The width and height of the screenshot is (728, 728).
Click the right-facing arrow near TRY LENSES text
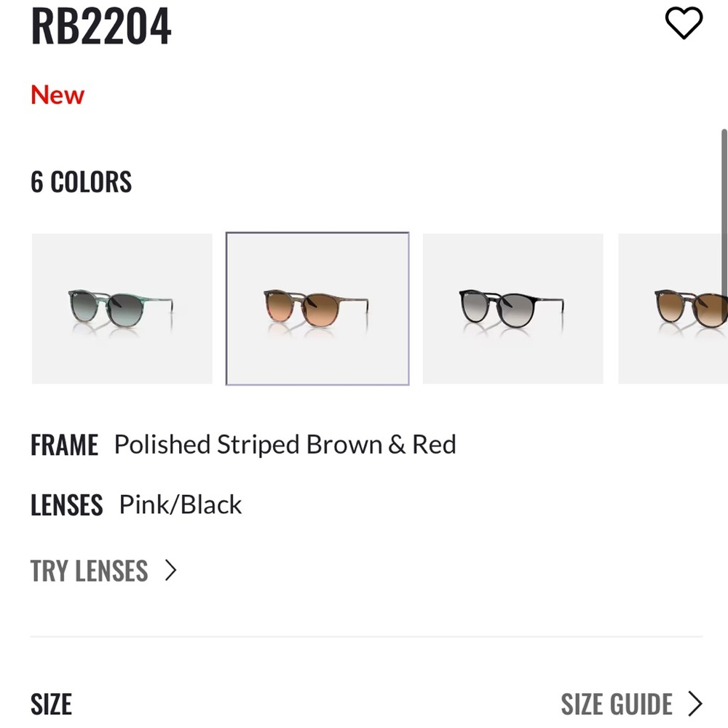pos(170,571)
